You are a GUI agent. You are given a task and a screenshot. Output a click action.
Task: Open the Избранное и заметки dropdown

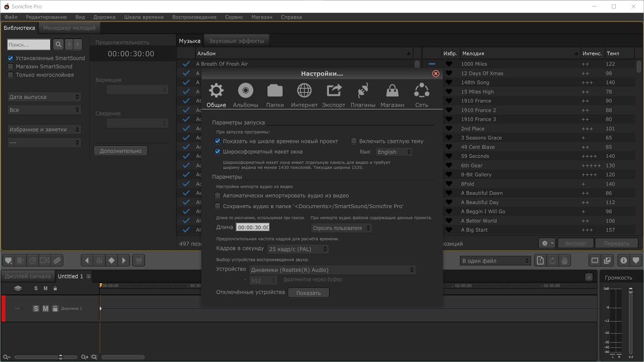coord(44,130)
